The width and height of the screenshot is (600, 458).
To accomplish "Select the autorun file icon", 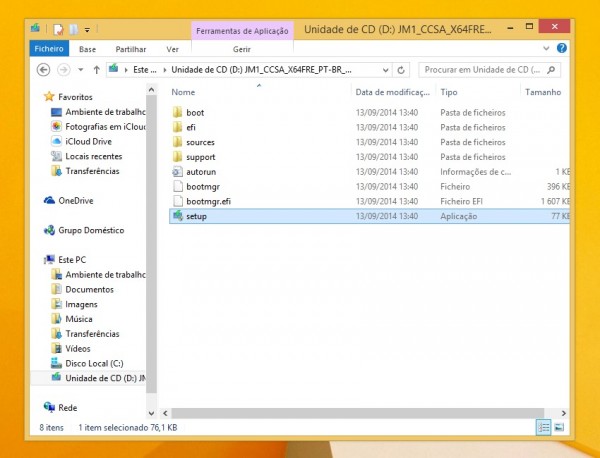I will 178,172.
